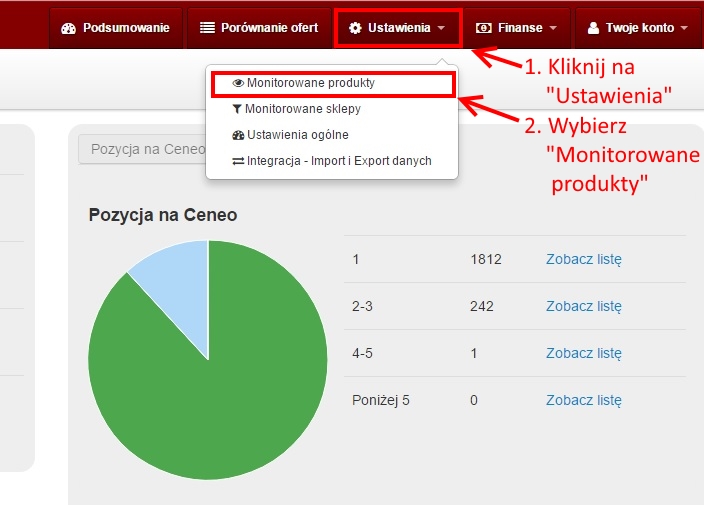Collapse the Ustawienia dropdown arrow
704x505 pixels.
click(x=441, y=28)
